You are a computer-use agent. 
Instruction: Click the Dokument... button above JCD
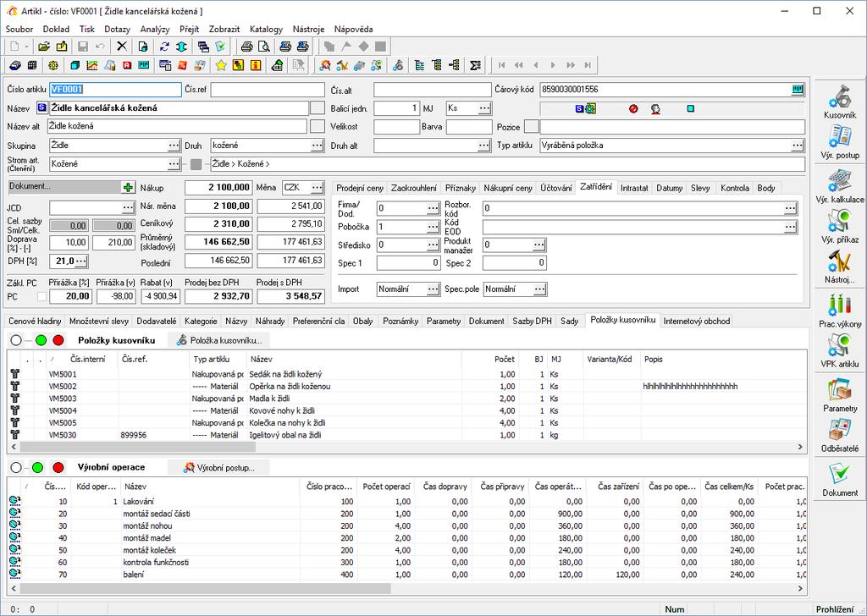64,187
